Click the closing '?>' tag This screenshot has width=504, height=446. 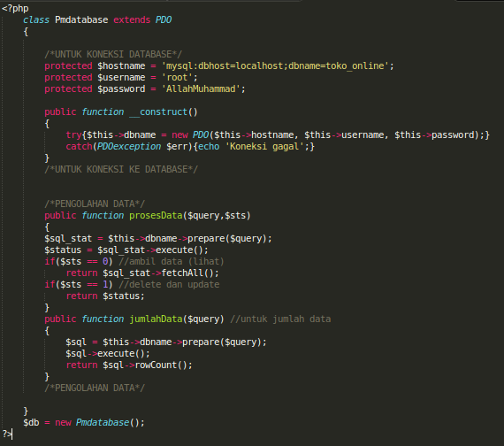click(x=7, y=434)
